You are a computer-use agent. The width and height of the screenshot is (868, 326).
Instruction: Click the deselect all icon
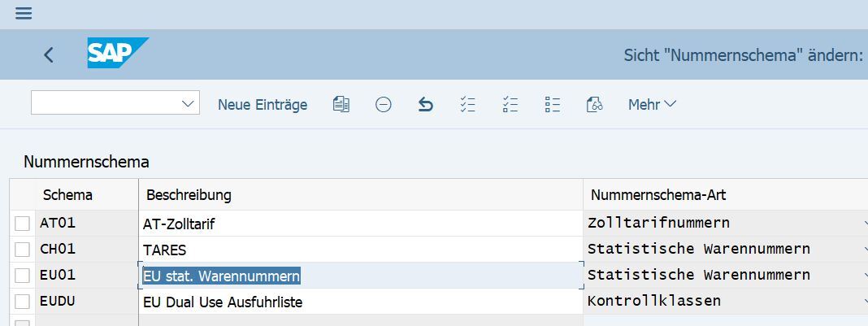(x=553, y=104)
